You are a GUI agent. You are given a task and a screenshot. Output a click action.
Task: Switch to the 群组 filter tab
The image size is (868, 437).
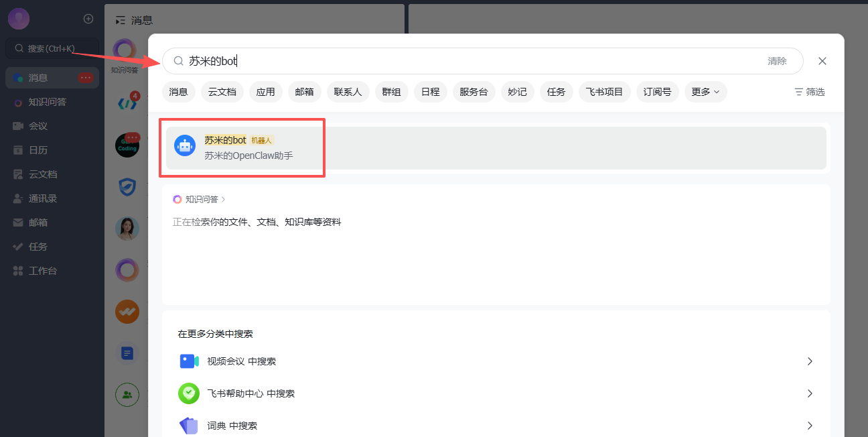(391, 92)
